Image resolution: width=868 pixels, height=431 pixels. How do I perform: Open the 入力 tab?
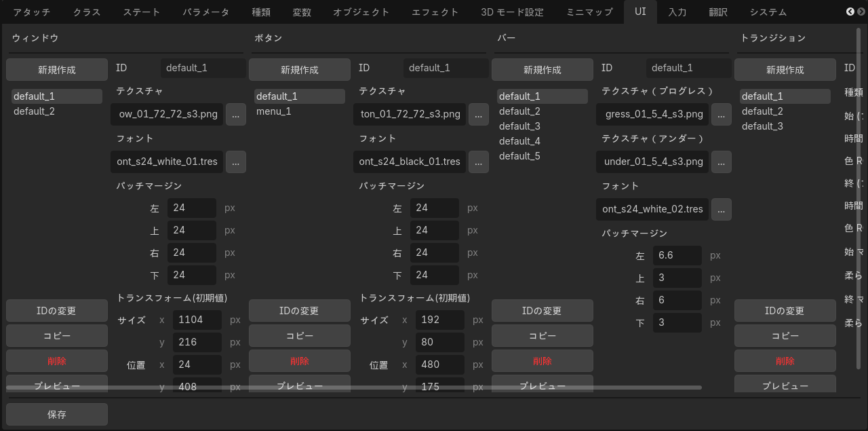coord(677,12)
